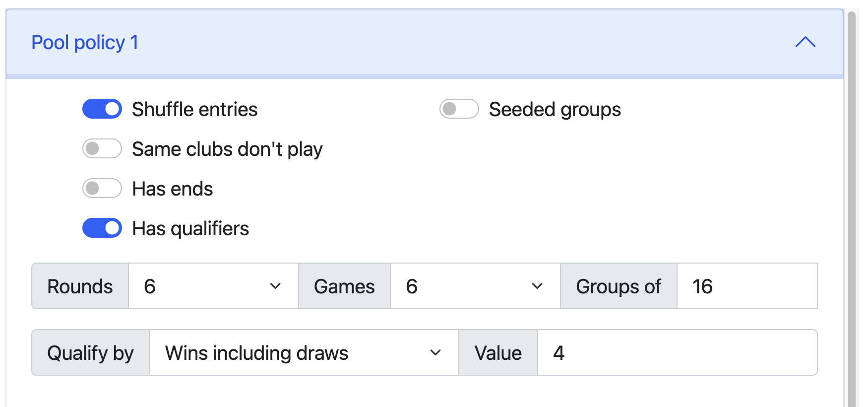Click the Has ends label text
868x407 pixels.
(172, 189)
